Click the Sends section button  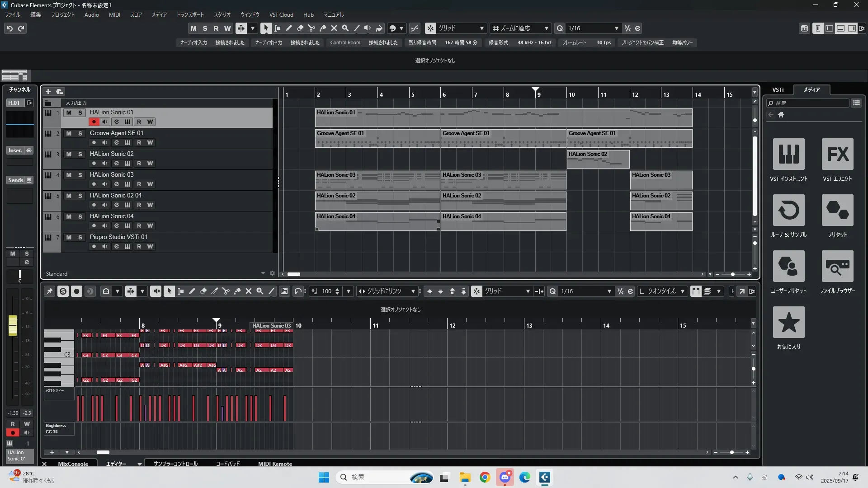click(x=16, y=180)
